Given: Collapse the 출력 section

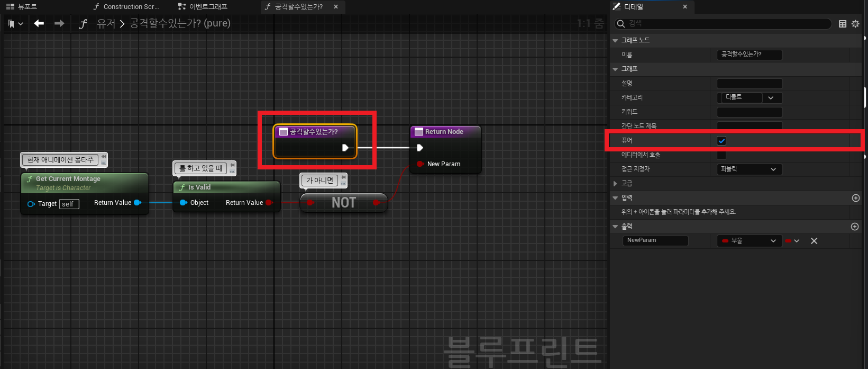Looking at the screenshot, I should pos(615,227).
